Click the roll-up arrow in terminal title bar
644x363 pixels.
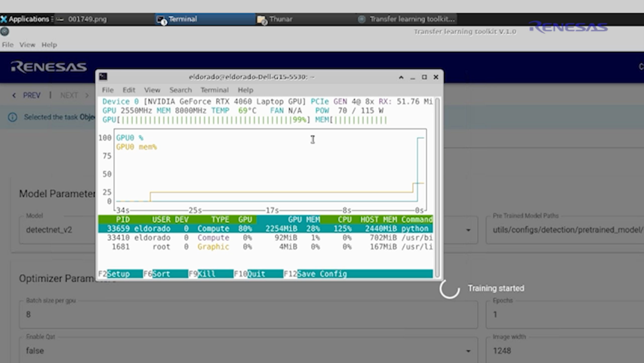coord(401,77)
